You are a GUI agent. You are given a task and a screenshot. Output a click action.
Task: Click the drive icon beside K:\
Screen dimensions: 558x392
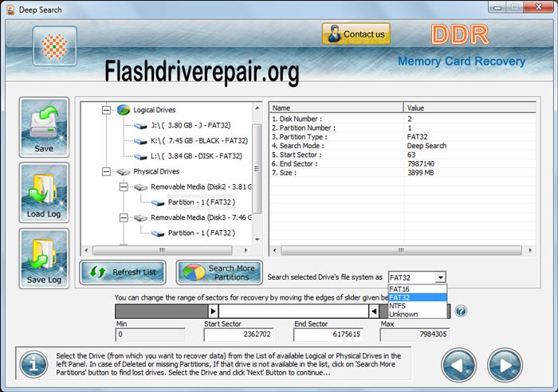[140, 141]
